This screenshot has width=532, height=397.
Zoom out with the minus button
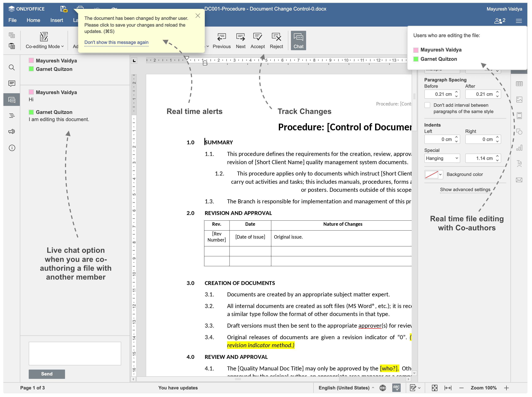pos(461,388)
